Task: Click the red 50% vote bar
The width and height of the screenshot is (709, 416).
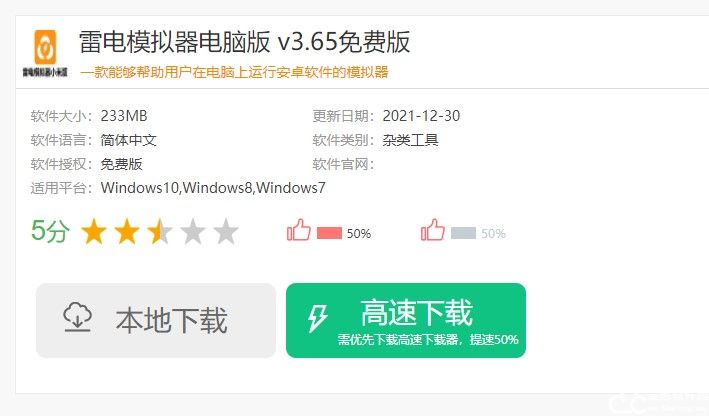Action: click(329, 233)
